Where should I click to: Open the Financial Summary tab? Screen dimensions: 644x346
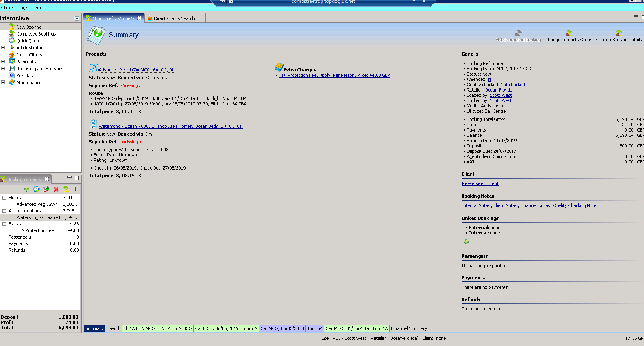pyautogui.click(x=409, y=328)
